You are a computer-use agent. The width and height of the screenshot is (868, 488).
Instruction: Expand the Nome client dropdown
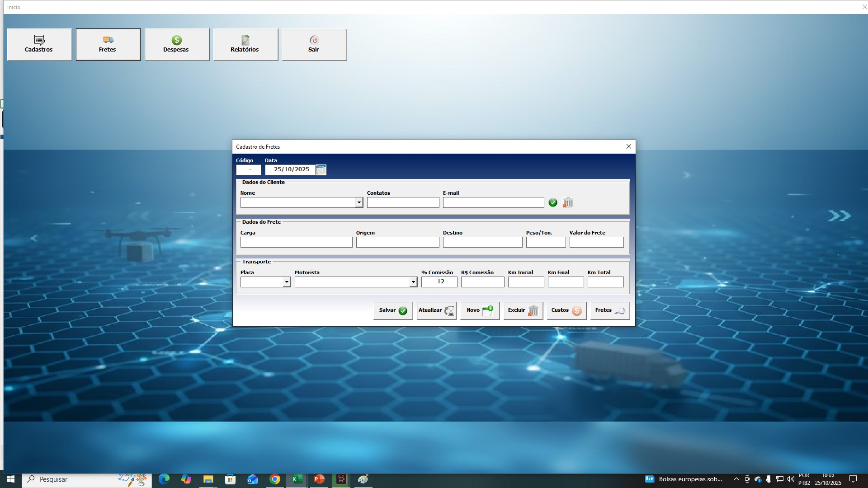coord(359,203)
